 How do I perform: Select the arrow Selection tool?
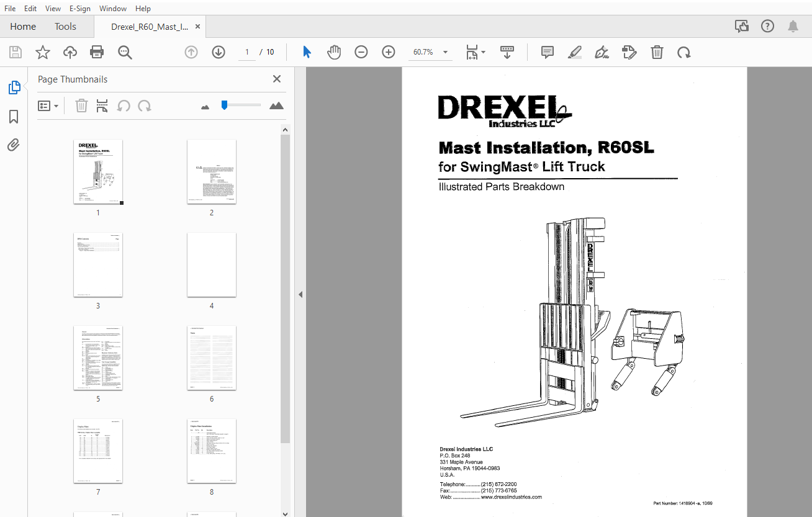pos(307,52)
